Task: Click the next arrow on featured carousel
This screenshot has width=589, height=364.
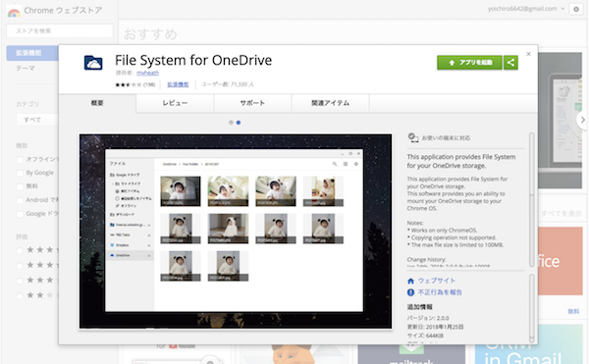Action: pos(582,120)
